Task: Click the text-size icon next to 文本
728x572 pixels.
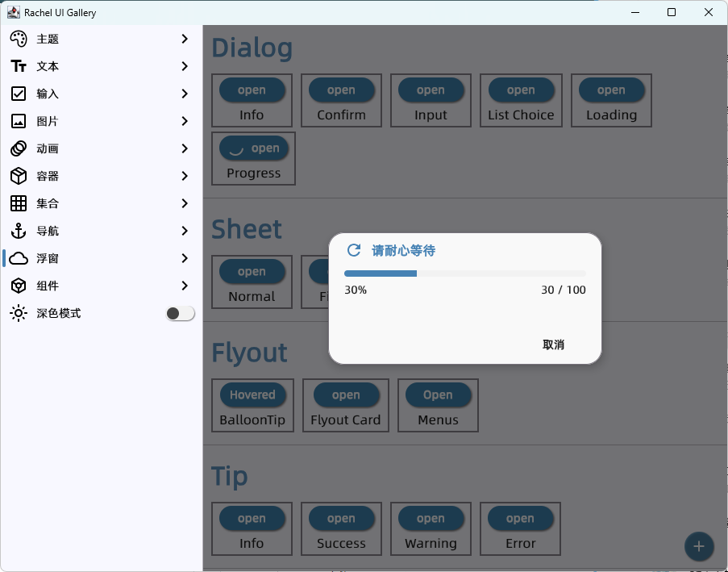Action: click(x=19, y=66)
